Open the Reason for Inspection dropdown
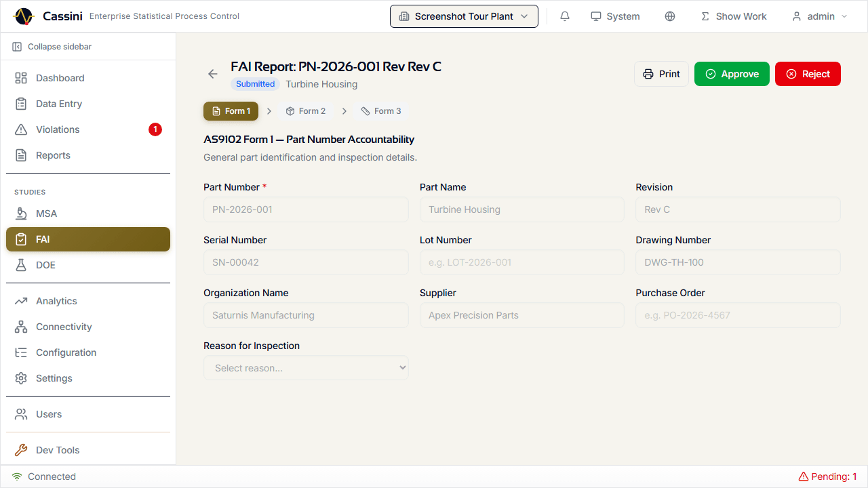 point(306,367)
